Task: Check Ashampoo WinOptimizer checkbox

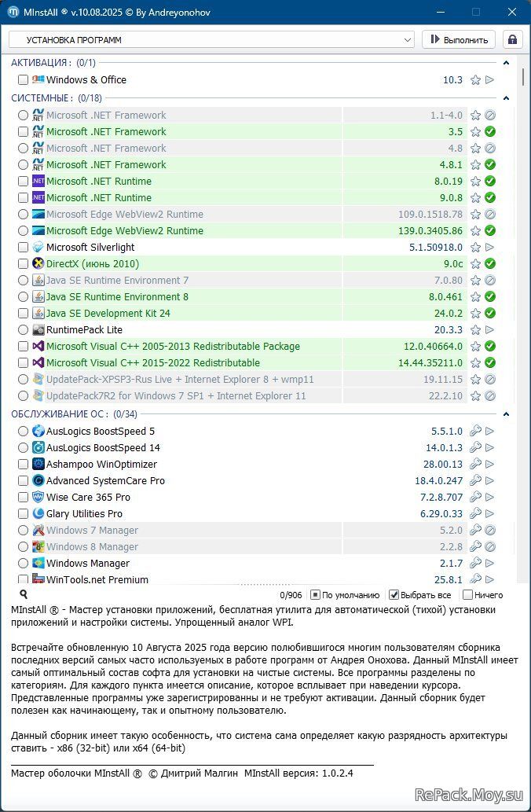Action: pyautogui.click(x=23, y=464)
